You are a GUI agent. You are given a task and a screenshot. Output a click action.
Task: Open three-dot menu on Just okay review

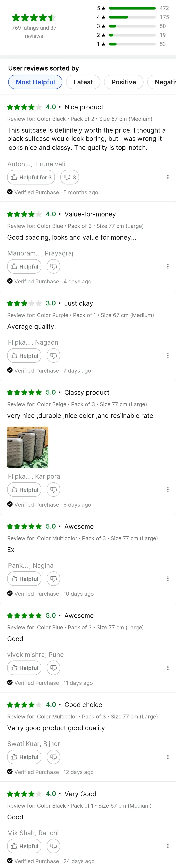[x=168, y=356]
